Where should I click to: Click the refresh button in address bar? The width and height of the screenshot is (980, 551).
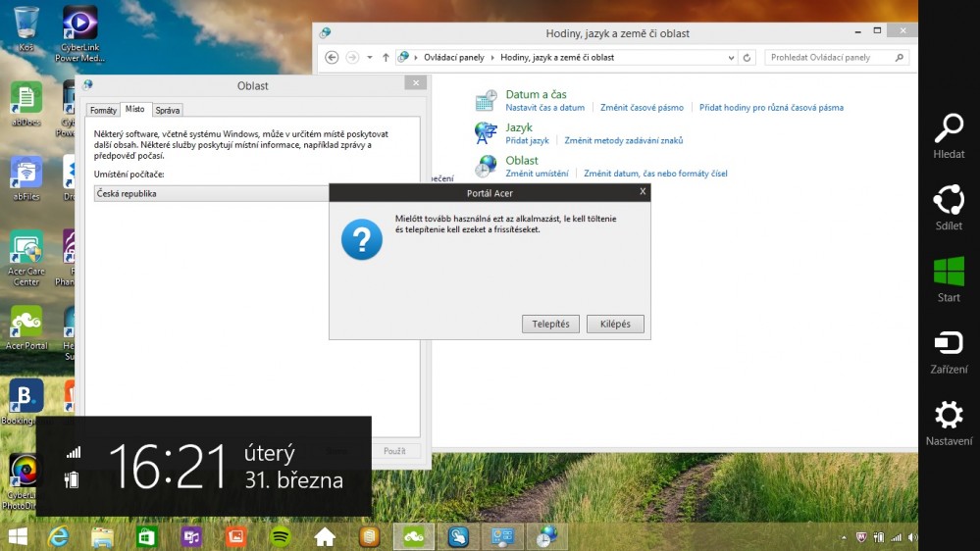tap(748, 58)
